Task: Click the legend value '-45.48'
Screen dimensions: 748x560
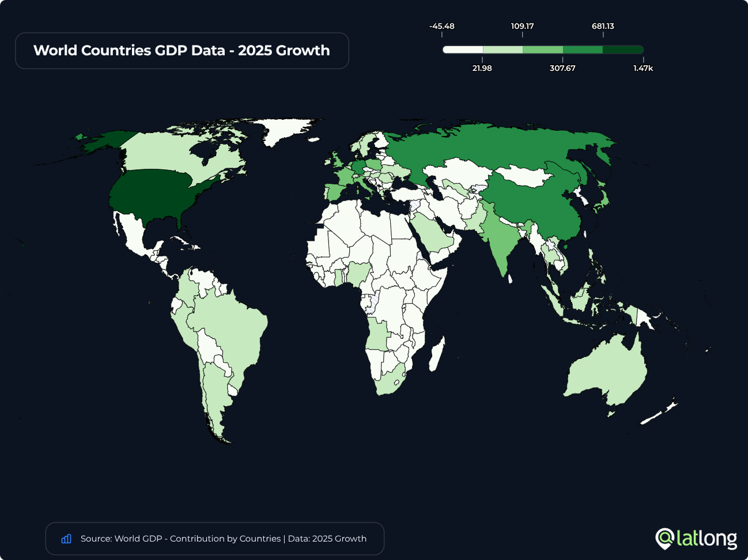Action: (x=442, y=26)
